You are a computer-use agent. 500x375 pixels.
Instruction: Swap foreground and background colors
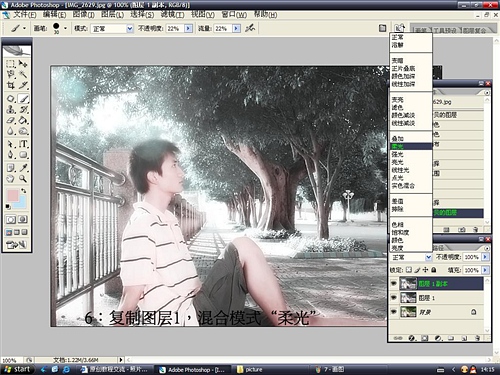point(24,191)
